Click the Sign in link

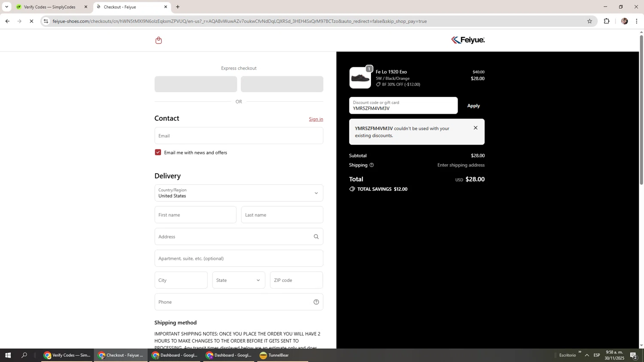pos(316,119)
